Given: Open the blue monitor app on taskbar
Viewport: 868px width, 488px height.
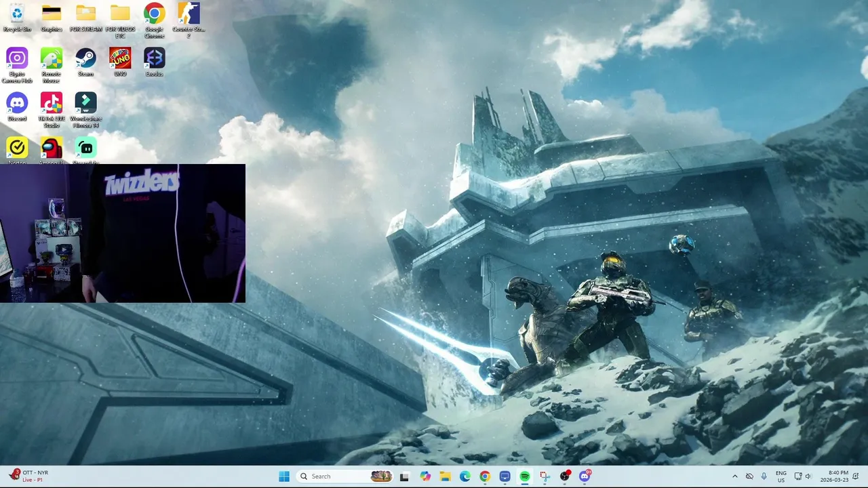Looking at the screenshot, I should pos(505,476).
